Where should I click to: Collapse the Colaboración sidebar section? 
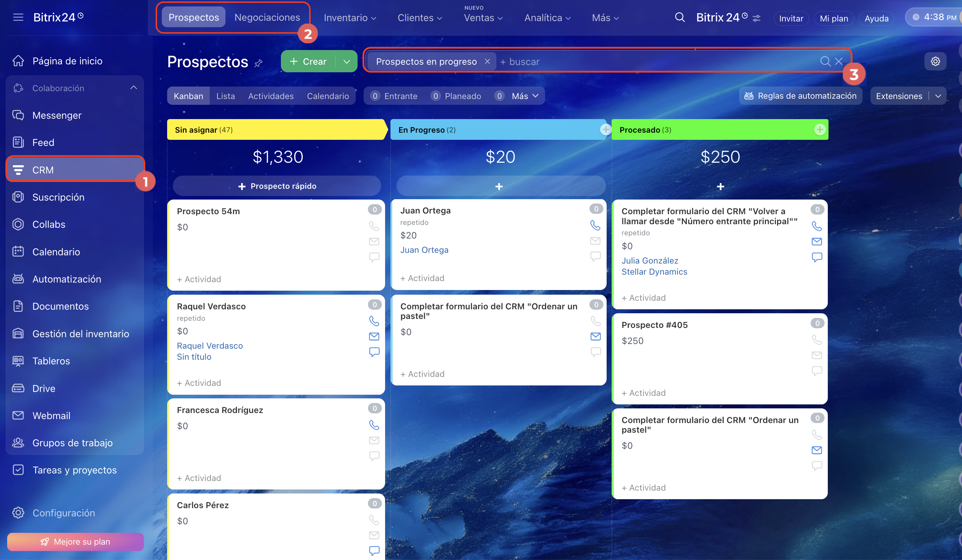[133, 88]
